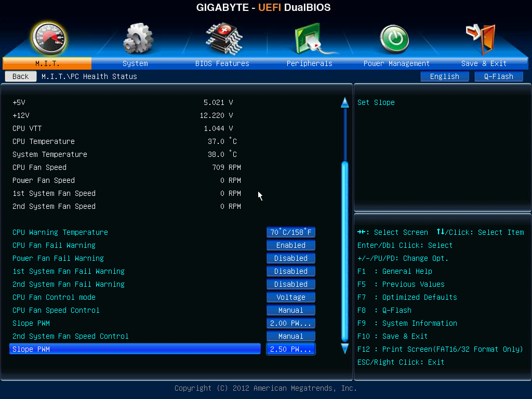Click the highlighted Slope PWM row

(x=135, y=349)
